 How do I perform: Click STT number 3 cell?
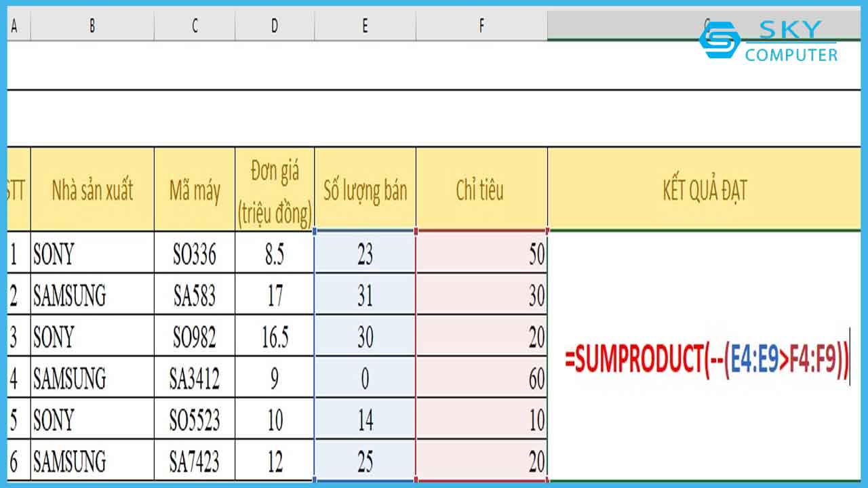[x=18, y=336]
